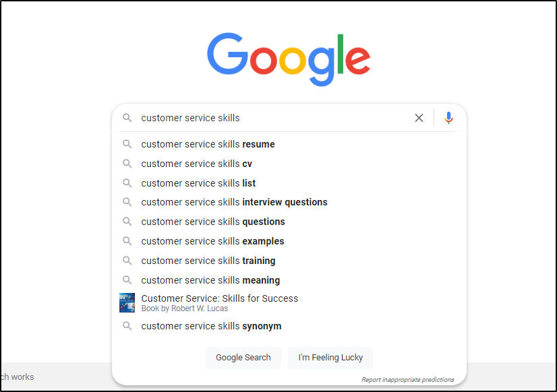The width and height of the screenshot is (557, 392).
Task: Choose 'customer service skills list' suggestion
Action: [198, 183]
